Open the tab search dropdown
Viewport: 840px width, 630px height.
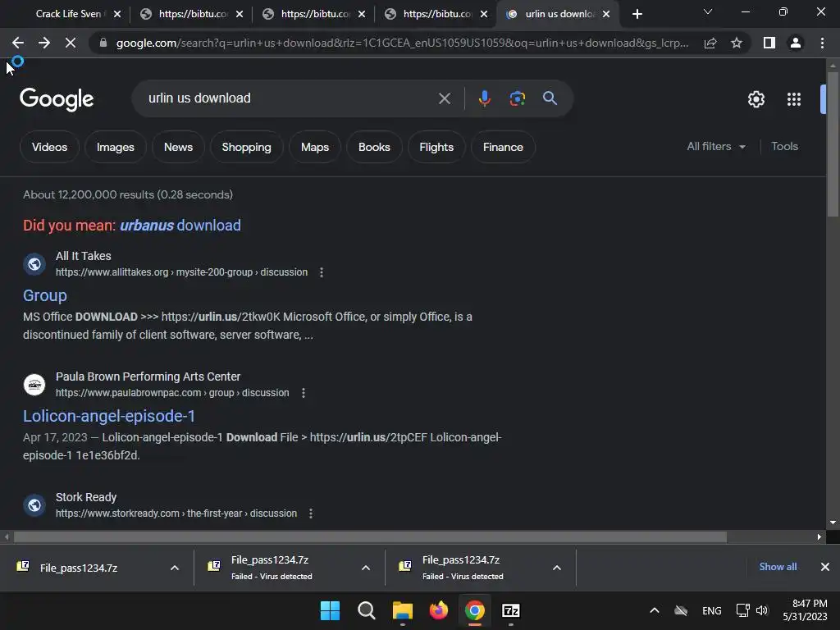click(x=708, y=11)
